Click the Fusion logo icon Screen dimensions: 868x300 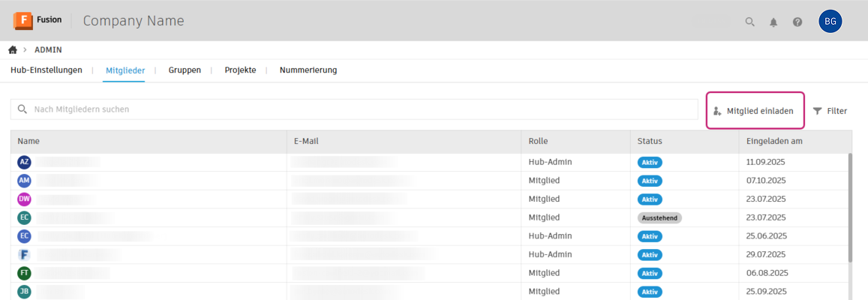click(23, 21)
